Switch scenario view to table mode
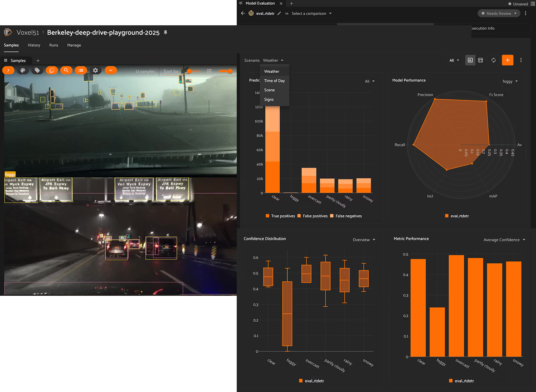Viewport: 536px width, 392px height. [x=481, y=60]
